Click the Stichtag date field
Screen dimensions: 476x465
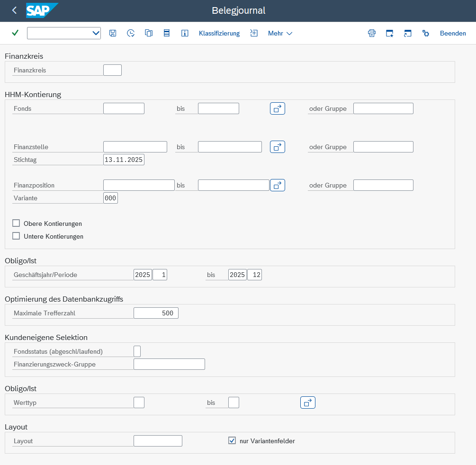click(124, 160)
